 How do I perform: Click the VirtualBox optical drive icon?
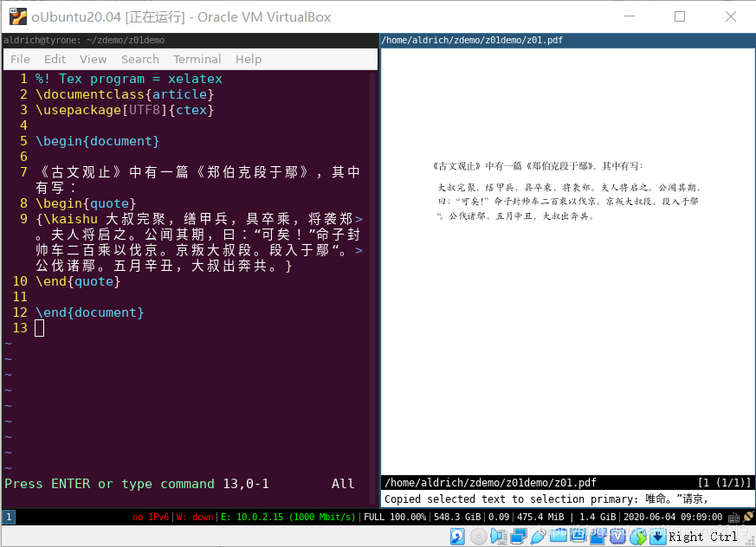[x=478, y=537]
